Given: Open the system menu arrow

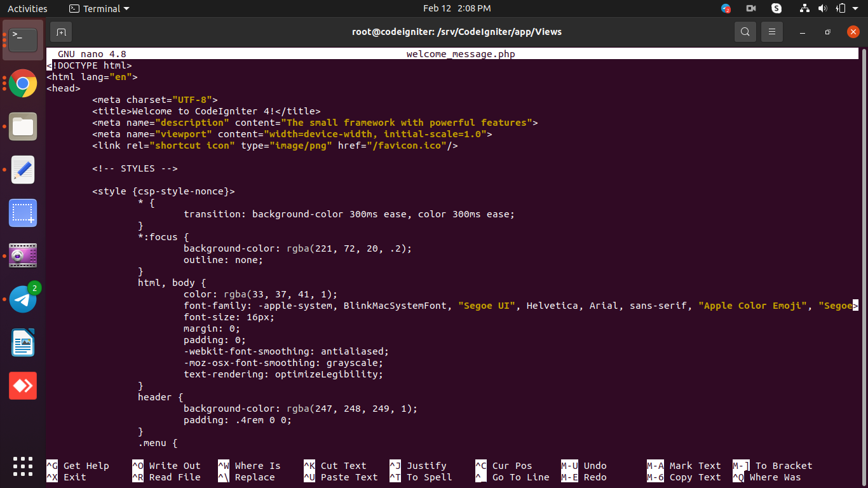Looking at the screenshot, I should (x=857, y=9).
